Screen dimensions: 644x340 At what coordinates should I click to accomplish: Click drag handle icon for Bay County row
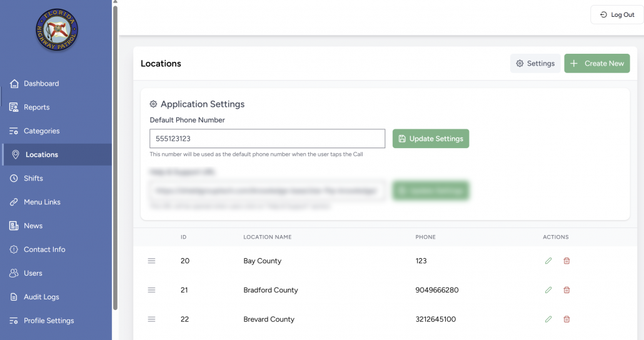pos(151,261)
